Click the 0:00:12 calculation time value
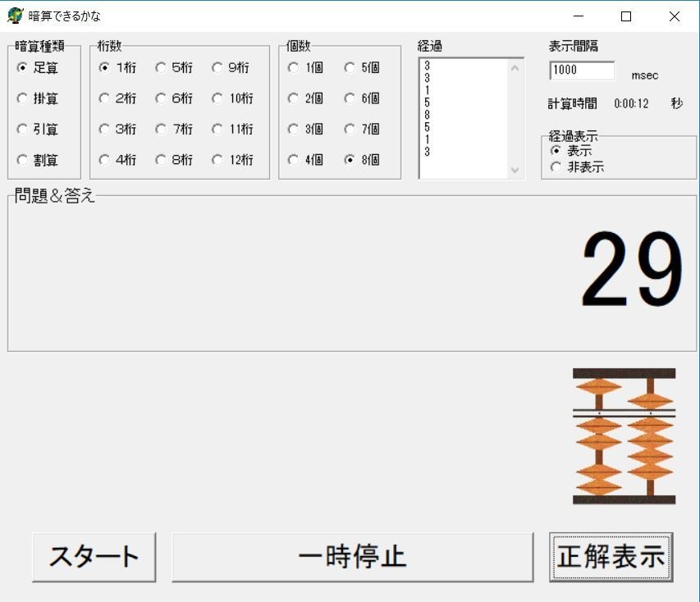Viewport: 700px width, 602px height. pos(631,104)
